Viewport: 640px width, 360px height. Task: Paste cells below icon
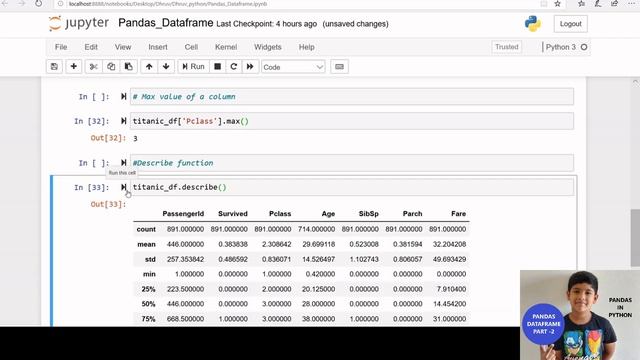[x=129, y=67]
